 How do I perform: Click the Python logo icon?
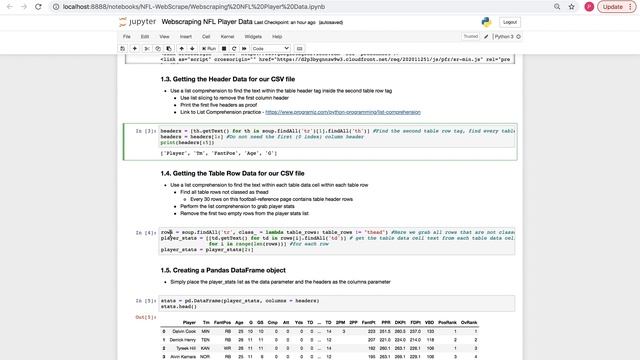click(x=486, y=22)
